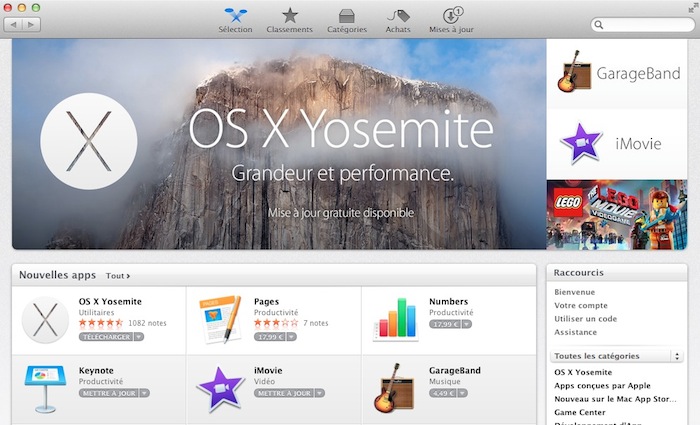Click the forward navigation arrow

point(31,25)
